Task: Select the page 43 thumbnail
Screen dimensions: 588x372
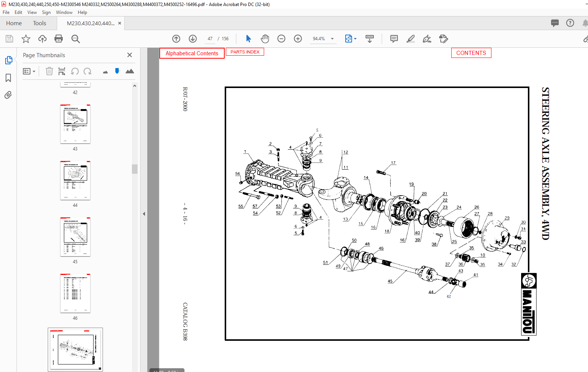Action: (75, 124)
